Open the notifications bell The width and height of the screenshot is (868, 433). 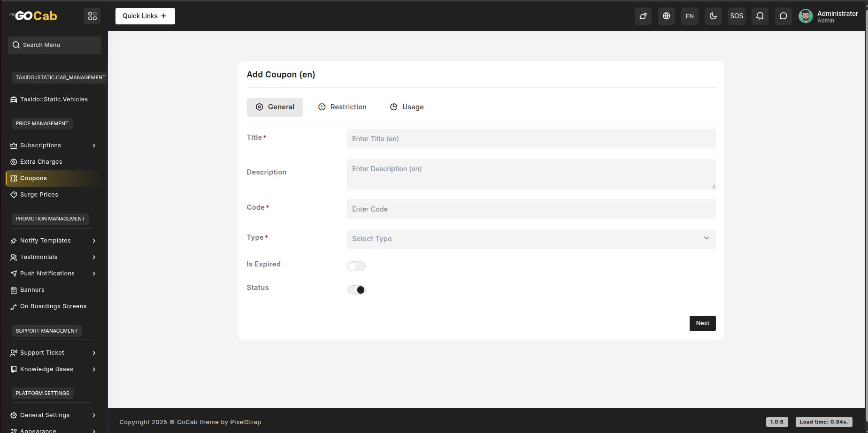point(760,16)
